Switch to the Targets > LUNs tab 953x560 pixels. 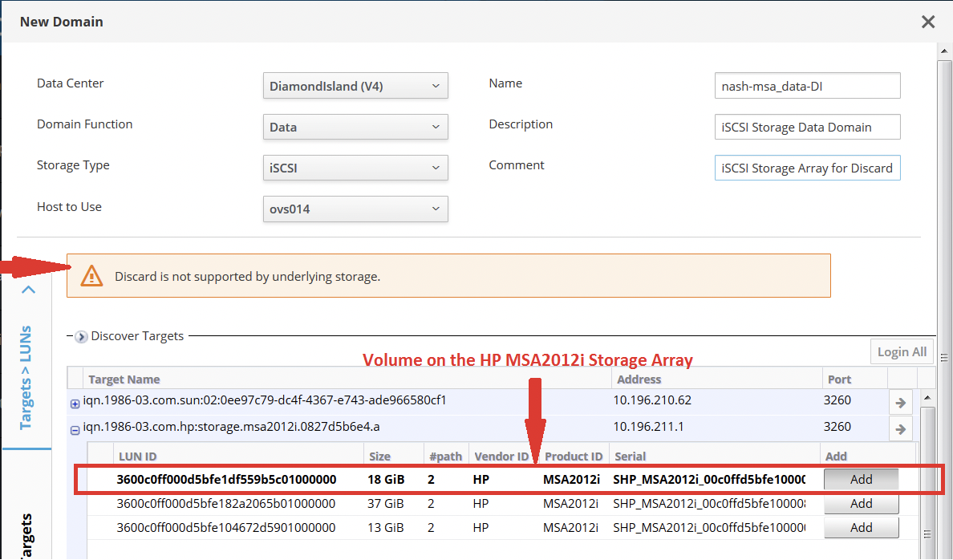pos(26,377)
